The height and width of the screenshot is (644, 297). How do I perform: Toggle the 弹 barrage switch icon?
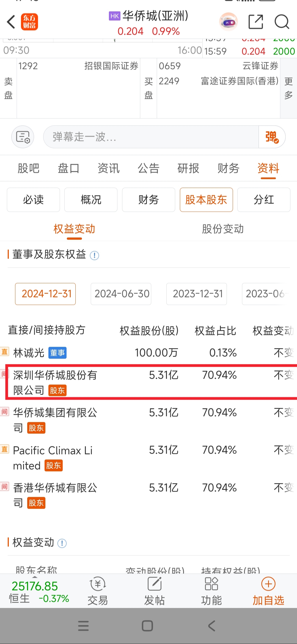[272, 137]
